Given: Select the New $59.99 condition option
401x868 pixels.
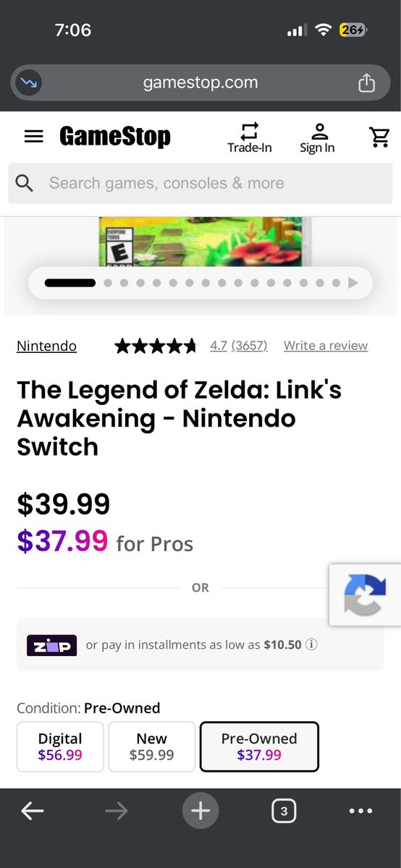Looking at the screenshot, I should click(152, 746).
